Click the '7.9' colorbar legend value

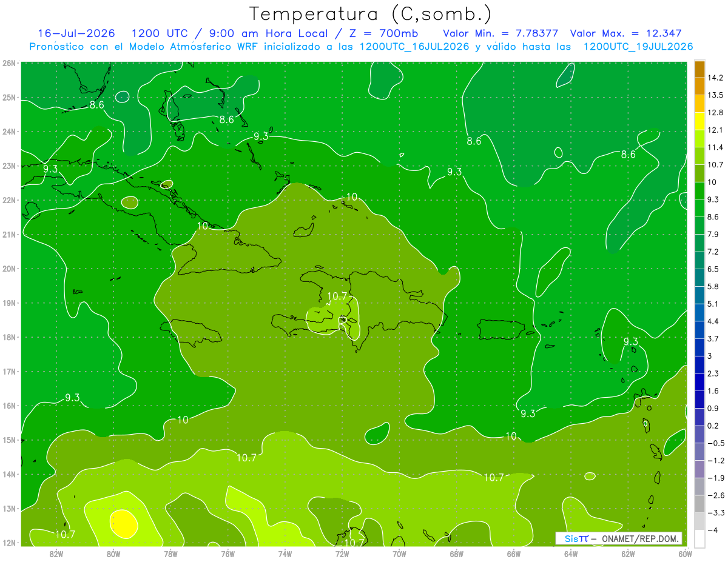713,234
